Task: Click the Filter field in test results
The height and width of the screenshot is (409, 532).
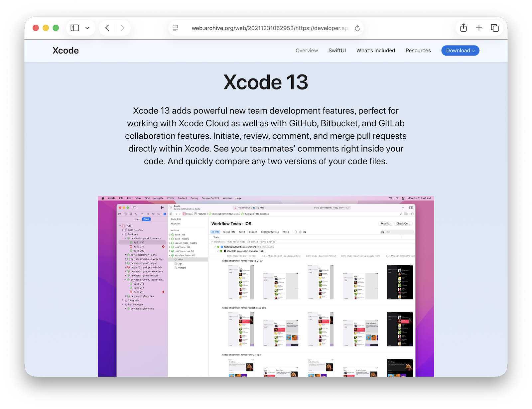Action: 397,232
